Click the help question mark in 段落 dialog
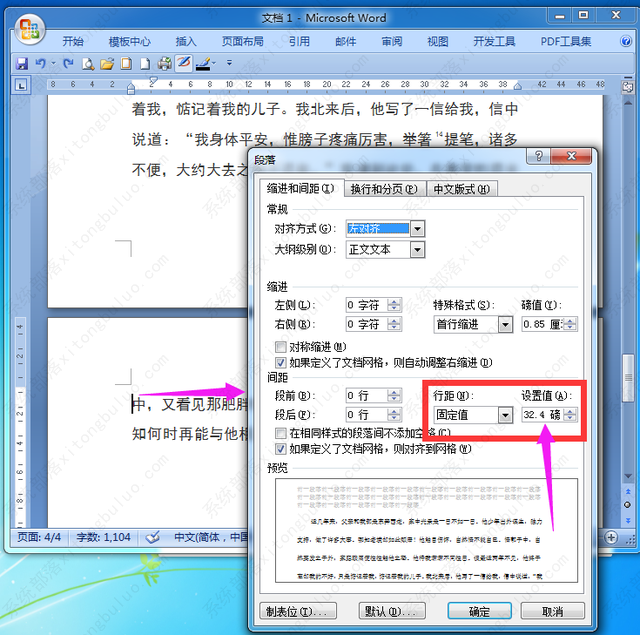This screenshot has width=640, height=635. tap(540, 156)
